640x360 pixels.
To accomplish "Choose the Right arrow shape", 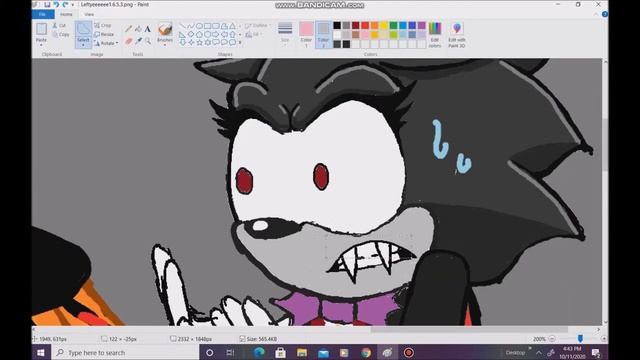I will tap(216, 34).
